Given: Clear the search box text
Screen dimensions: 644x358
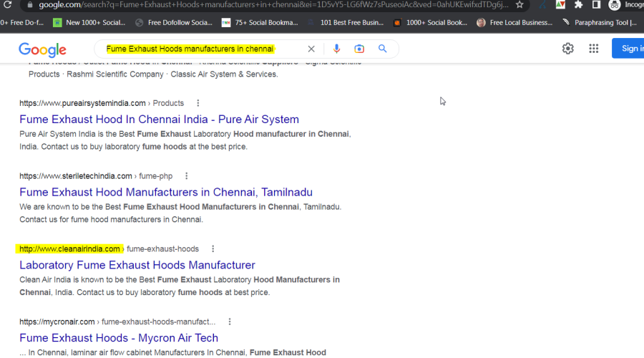Looking at the screenshot, I should [311, 49].
